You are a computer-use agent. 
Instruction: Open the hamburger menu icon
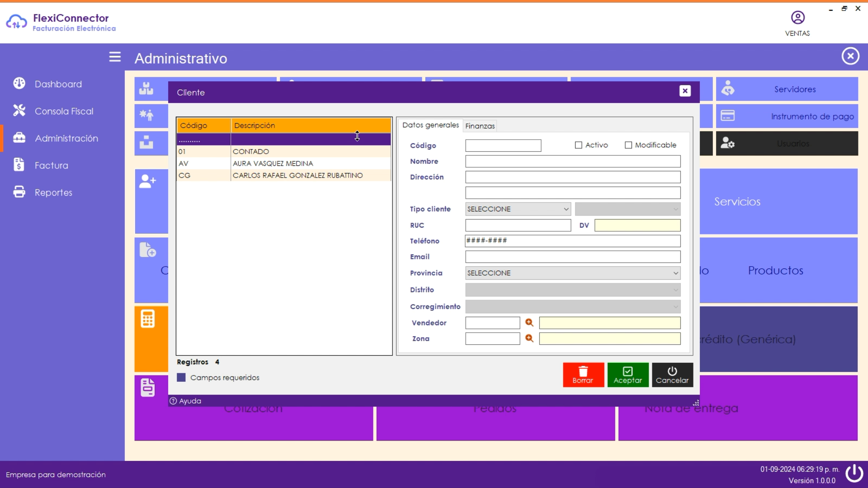tap(115, 57)
